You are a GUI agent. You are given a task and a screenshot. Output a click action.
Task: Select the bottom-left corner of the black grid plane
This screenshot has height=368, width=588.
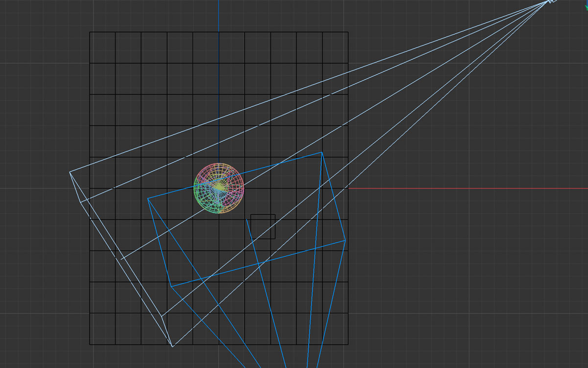point(90,344)
